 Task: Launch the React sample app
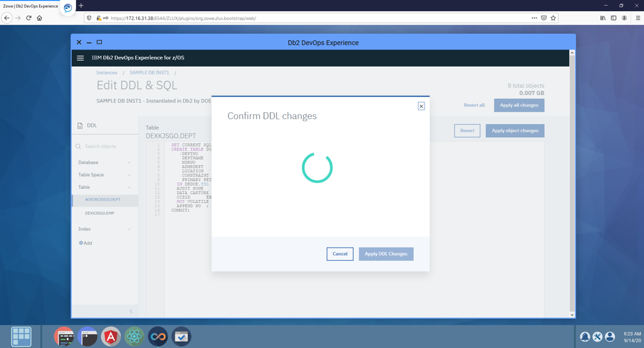134,337
